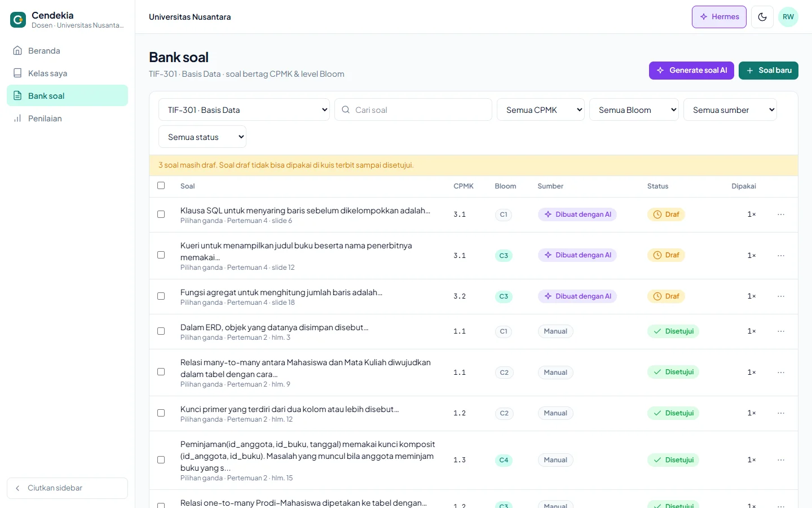
Task: Open row actions for Klausa SQL question
Action: (x=781, y=214)
